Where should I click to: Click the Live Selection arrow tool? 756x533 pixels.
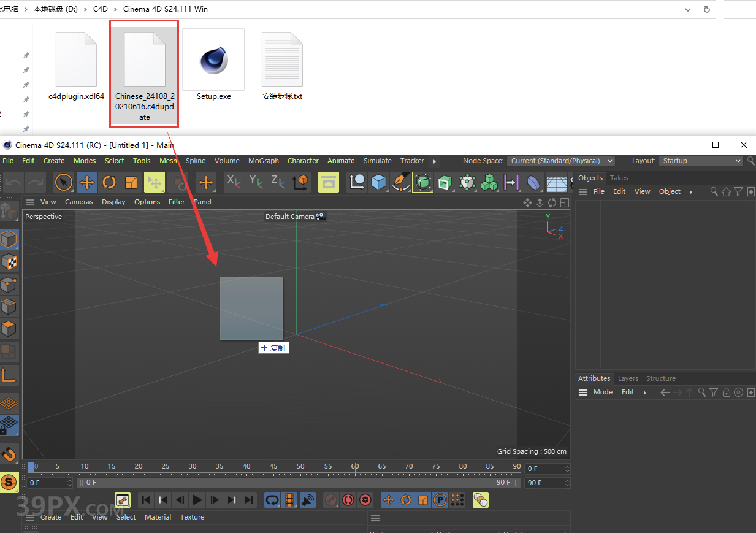click(x=64, y=182)
